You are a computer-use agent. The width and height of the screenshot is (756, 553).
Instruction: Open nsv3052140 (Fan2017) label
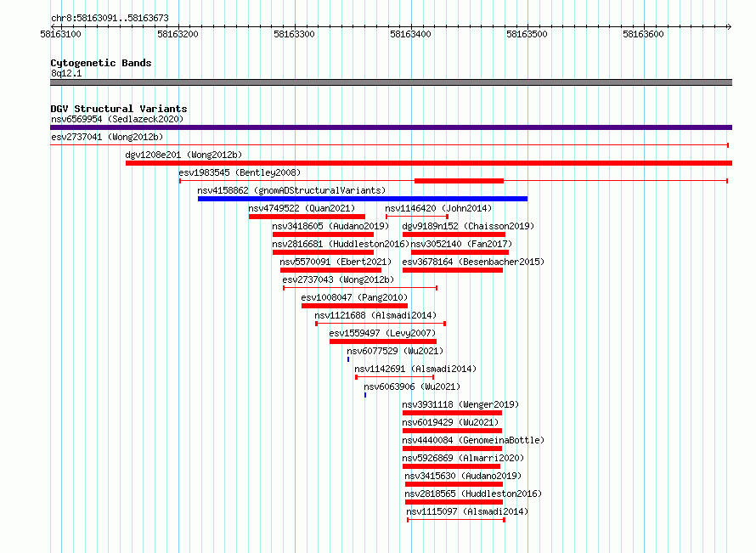pos(461,244)
